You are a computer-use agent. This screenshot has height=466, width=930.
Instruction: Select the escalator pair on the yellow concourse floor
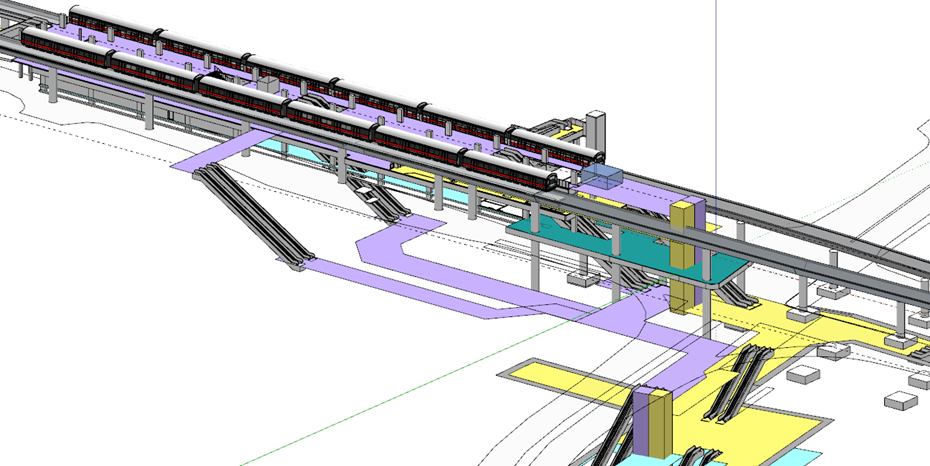coord(738,383)
